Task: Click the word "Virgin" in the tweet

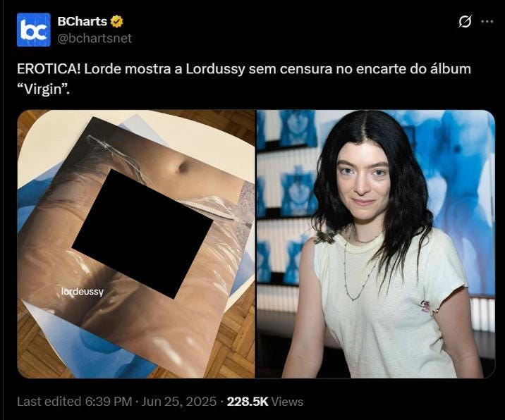Action: [x=44, y=89]
